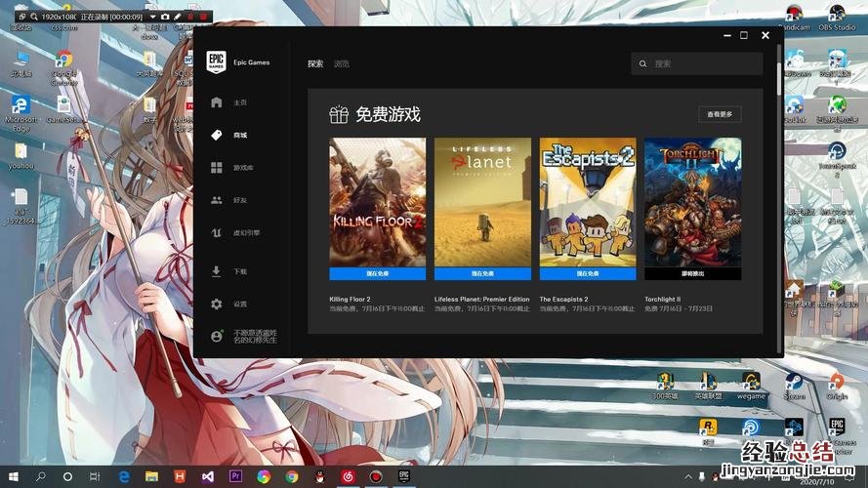The image size is (868, 488).
Task: Click the 查看更多 (View More) button
Action: pos(720,114)
